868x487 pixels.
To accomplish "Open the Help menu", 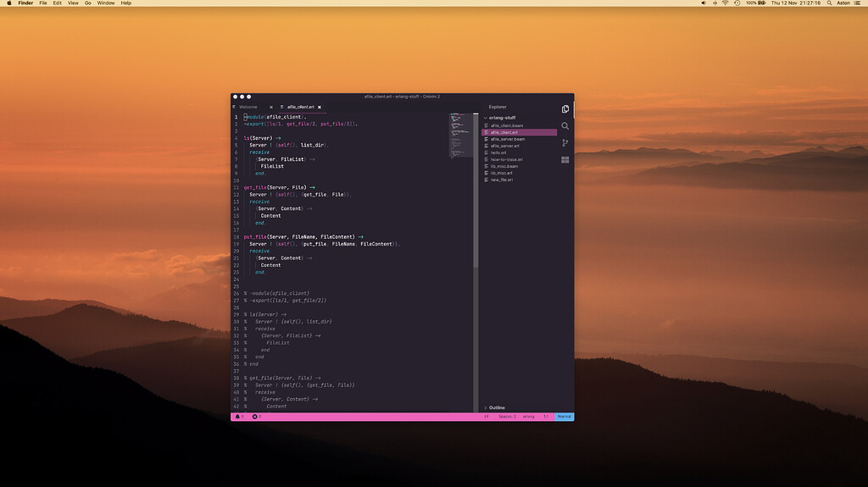I will coord(126,3).
